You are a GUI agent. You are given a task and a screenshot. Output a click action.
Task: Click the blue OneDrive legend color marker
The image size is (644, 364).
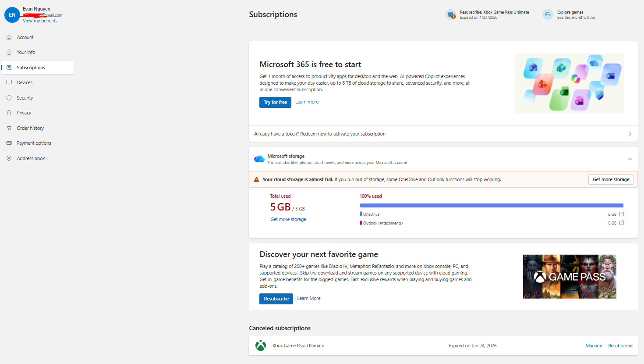(361, 214)
